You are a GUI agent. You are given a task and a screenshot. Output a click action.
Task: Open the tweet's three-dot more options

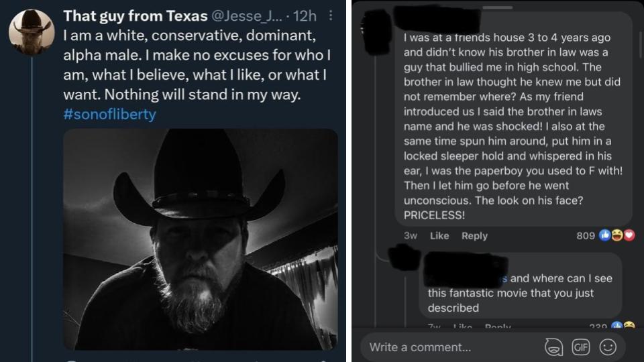pos(331,16)
